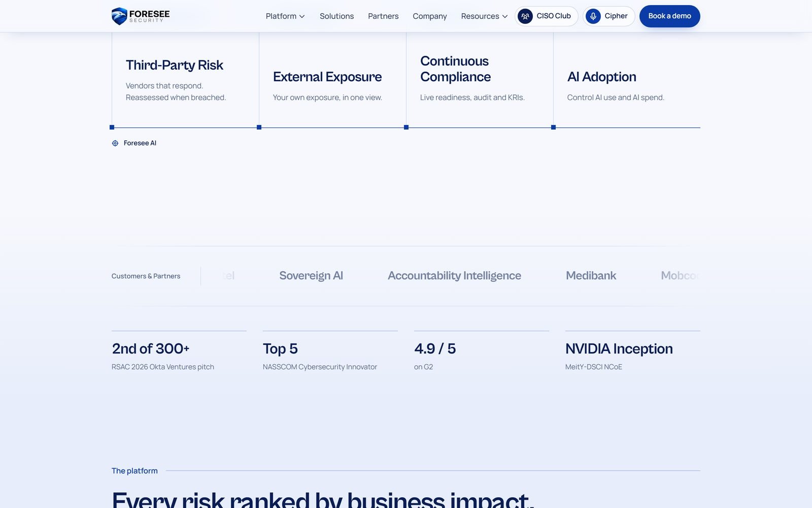Open the External Exposure card

332,80
